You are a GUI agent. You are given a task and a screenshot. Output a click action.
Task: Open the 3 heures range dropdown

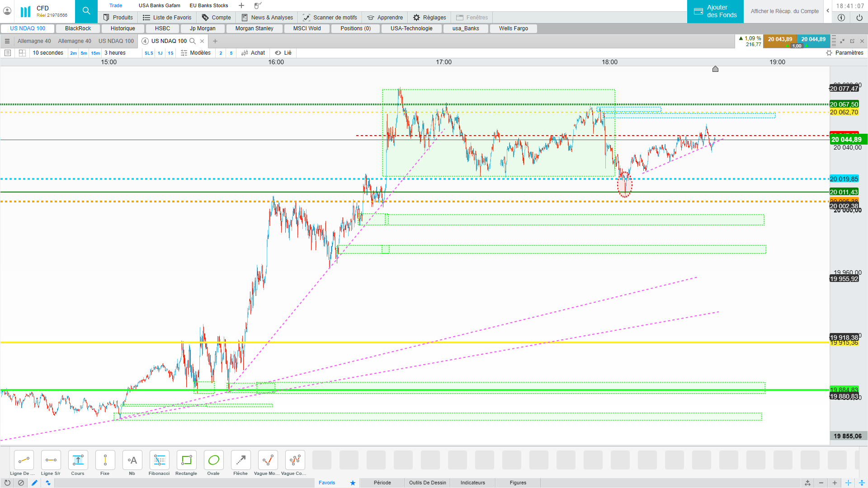tap(115, 53)
